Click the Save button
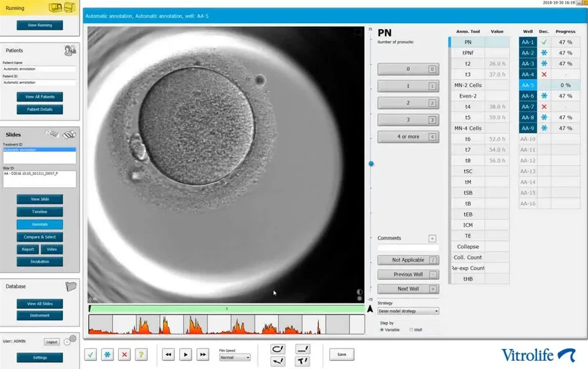 click(341, 354)
